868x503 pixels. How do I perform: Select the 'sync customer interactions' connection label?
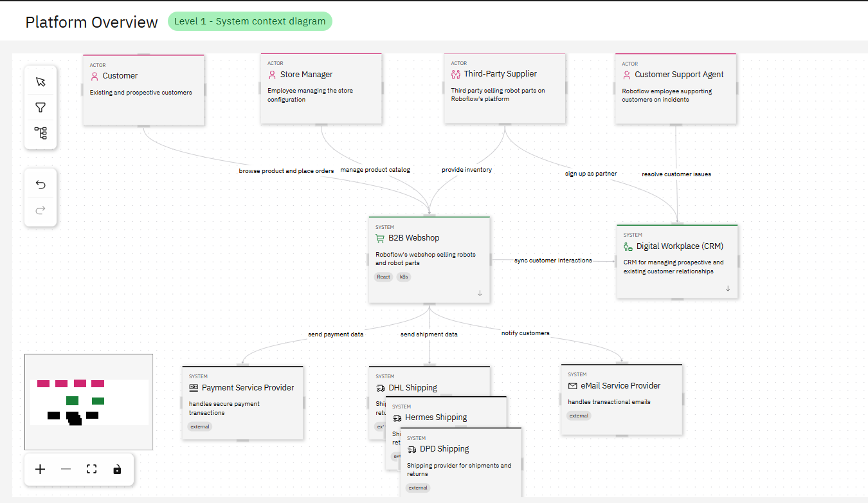(x=553, y=261)
